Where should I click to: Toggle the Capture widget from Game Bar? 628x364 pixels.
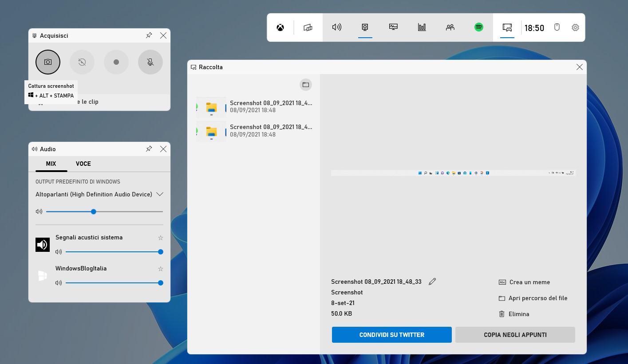[365, 27]
